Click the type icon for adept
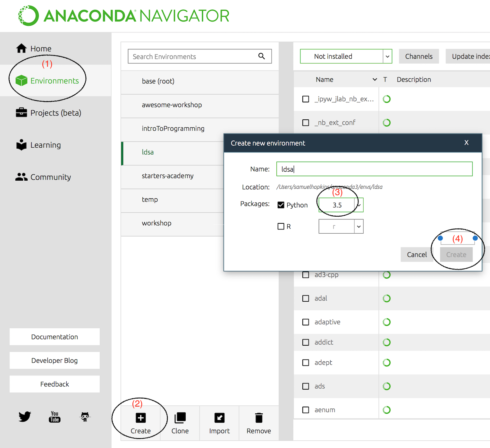 (387, 363)
